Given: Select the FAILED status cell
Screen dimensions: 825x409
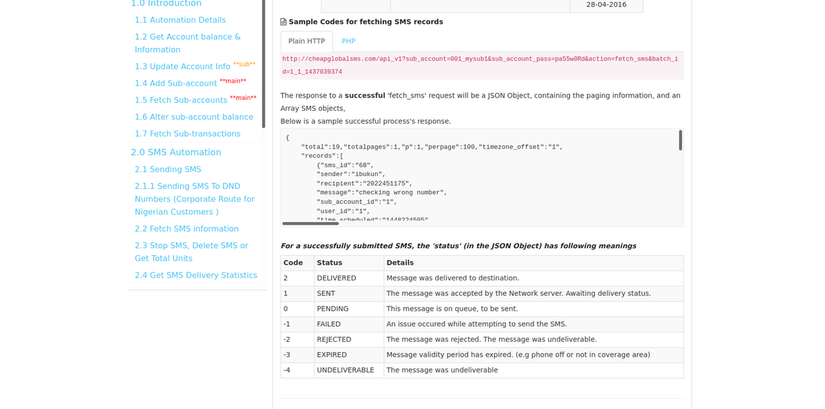Looking at the screenshot, I should click(349, 324).
